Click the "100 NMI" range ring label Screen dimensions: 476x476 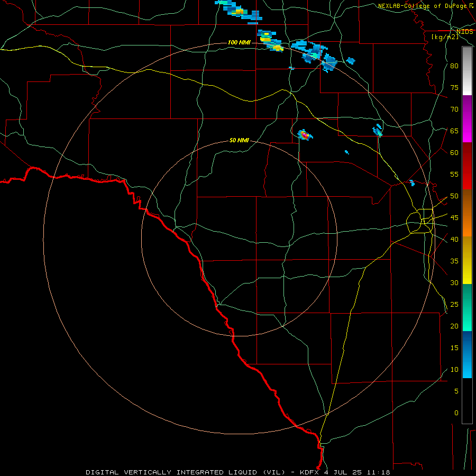239,42
